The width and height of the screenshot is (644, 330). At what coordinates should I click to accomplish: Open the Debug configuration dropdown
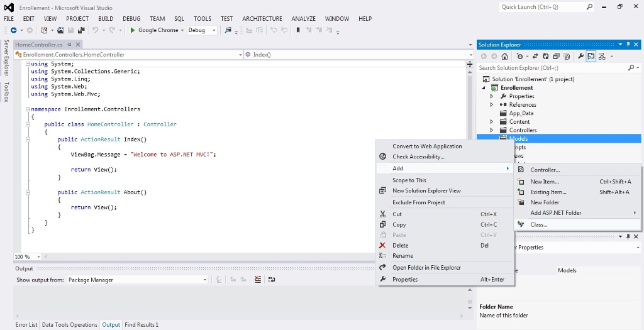214,30
